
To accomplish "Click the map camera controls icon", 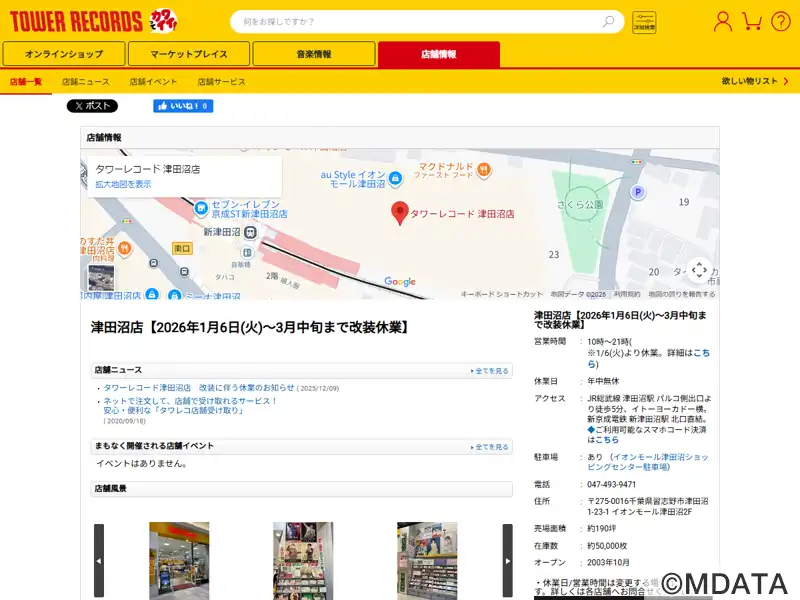I will (x=699, y=270).
